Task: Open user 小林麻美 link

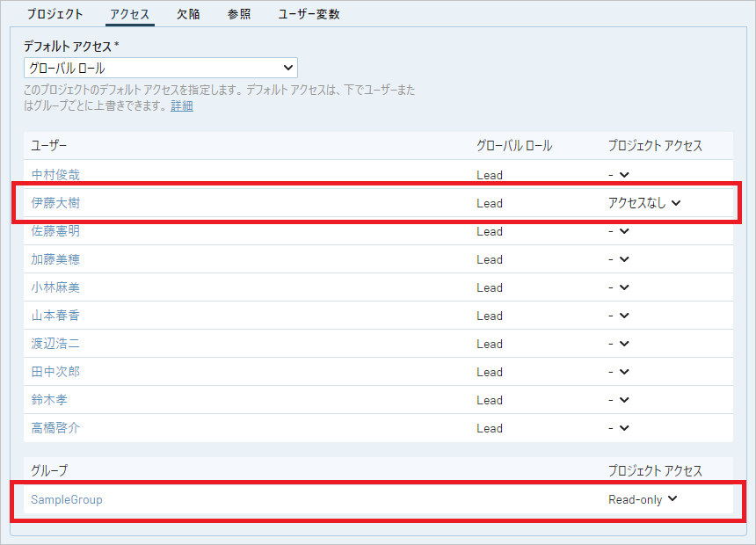Action: (55, 287)
